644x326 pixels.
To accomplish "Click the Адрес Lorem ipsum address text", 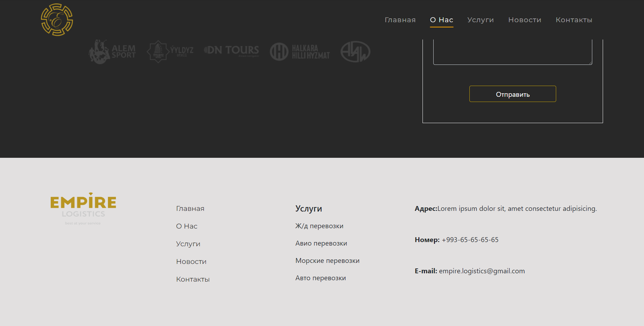I will [x=506, y=208].
